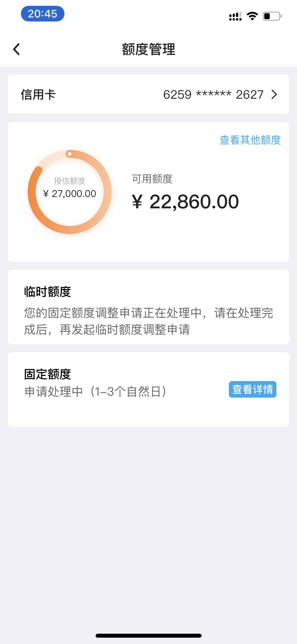Tap the battery status icon

click(272, 16)
